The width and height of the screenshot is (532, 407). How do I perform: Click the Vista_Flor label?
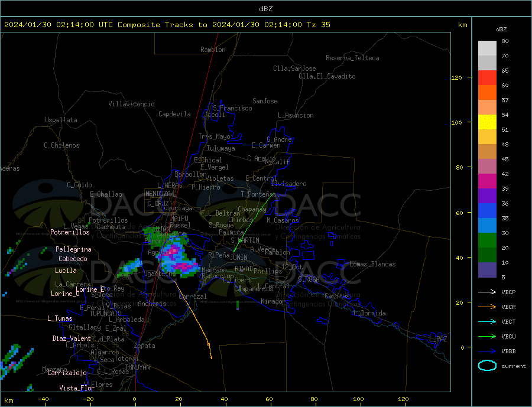coord(77,388)
